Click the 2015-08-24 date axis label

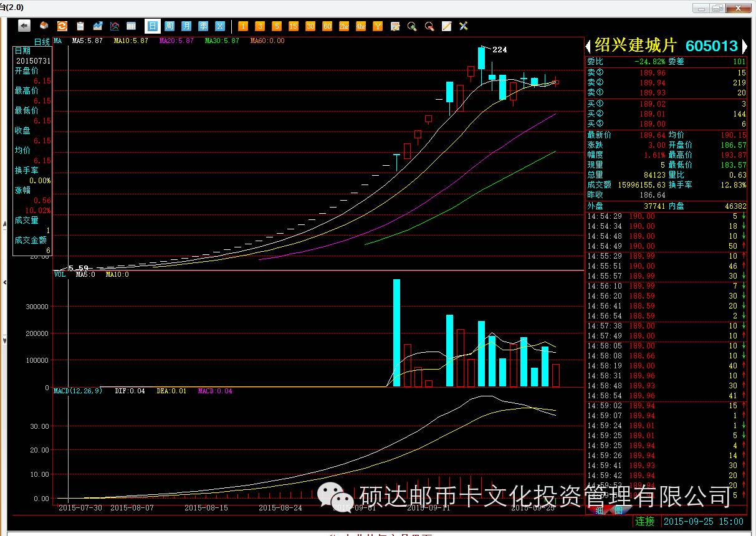280,508
